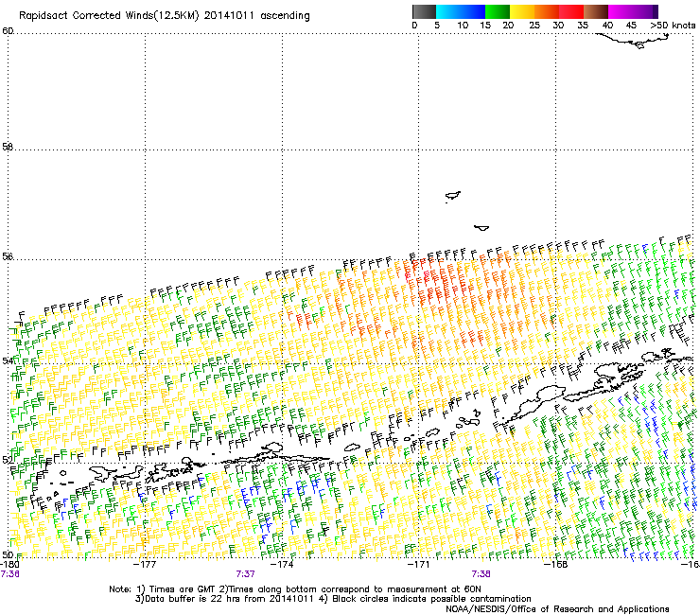Image resolution: width=700 pixels, height=615 pixels.
Task: Click the small island outline near 56.5N
Action: [481, 228]
